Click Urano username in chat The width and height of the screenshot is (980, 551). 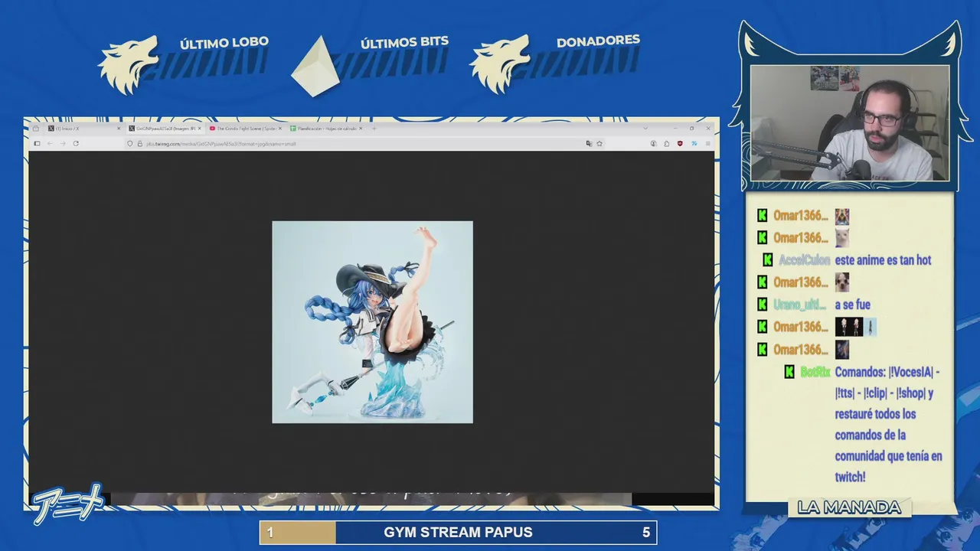[801, 305]
